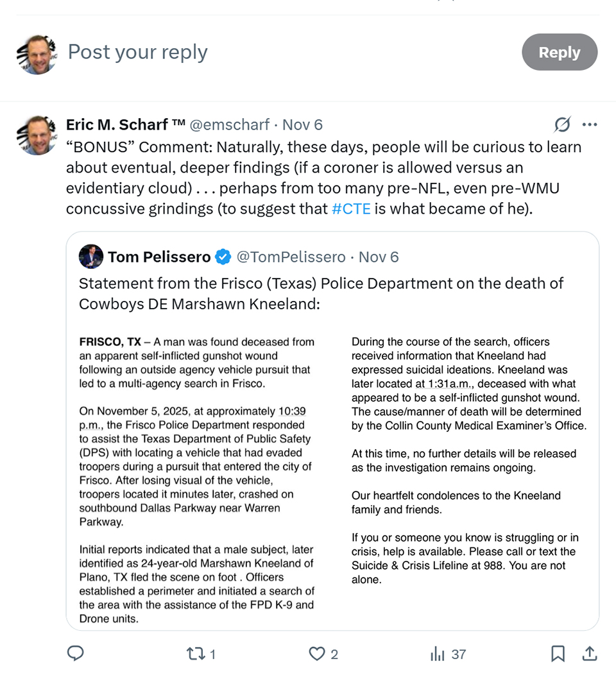616x679 pixels.
Task: Click the reply comment icon under the post
Action: pos(76,654)
